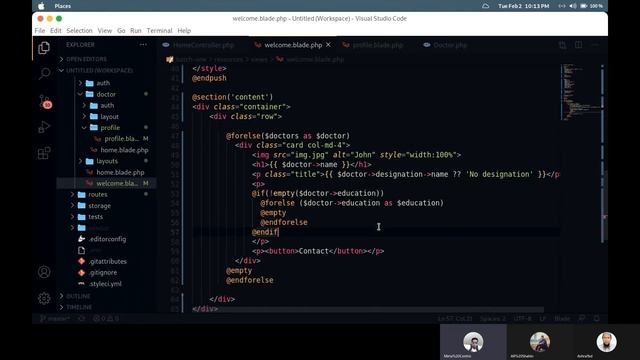Open profile.bla... file in explorer tree
The image size is (640, 360).
pos(121,139)
